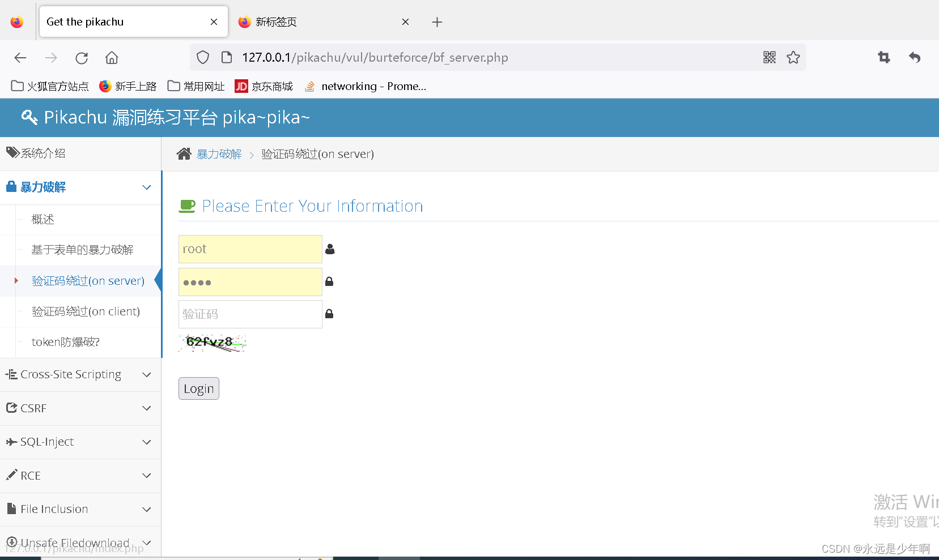
Task: Click the lock icon beside password field
Action: [329, 281]
